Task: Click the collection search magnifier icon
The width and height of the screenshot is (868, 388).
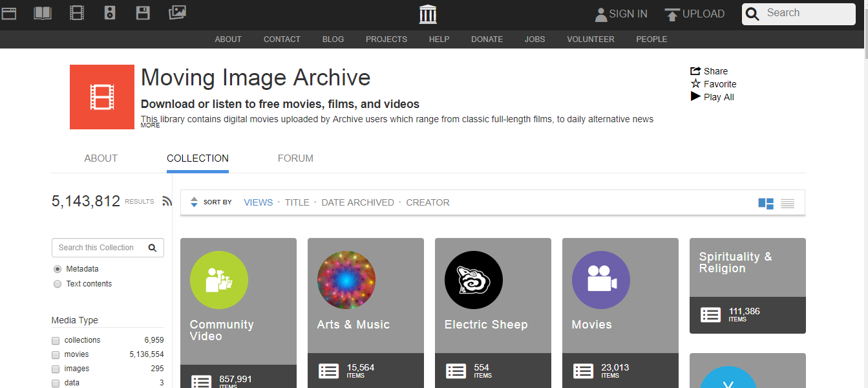Action: click(x=153, y=248)
